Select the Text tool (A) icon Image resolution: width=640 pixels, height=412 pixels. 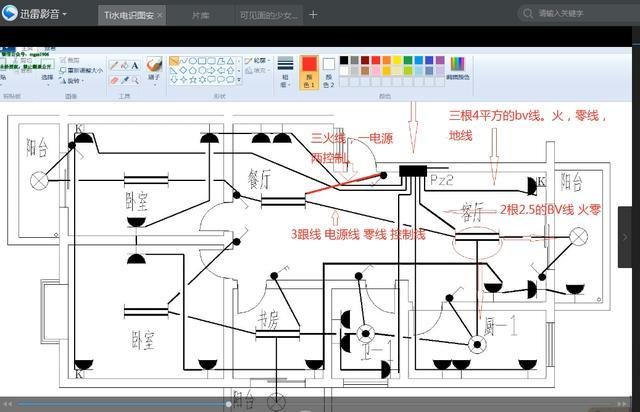tap(136, 65)
